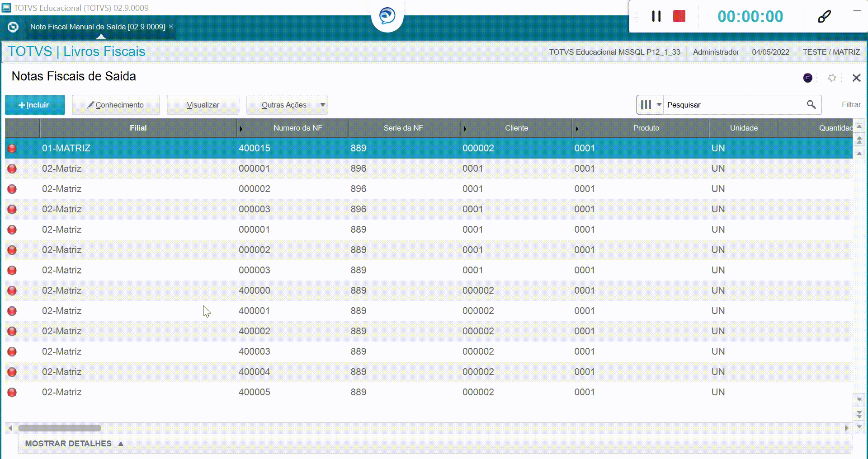Click the TOTVS logo icon in tab bar

(13, 27)
